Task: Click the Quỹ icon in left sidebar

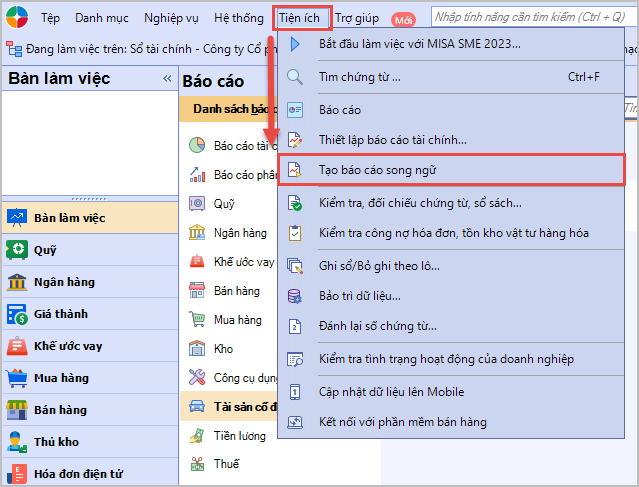Action: [17, 250]
